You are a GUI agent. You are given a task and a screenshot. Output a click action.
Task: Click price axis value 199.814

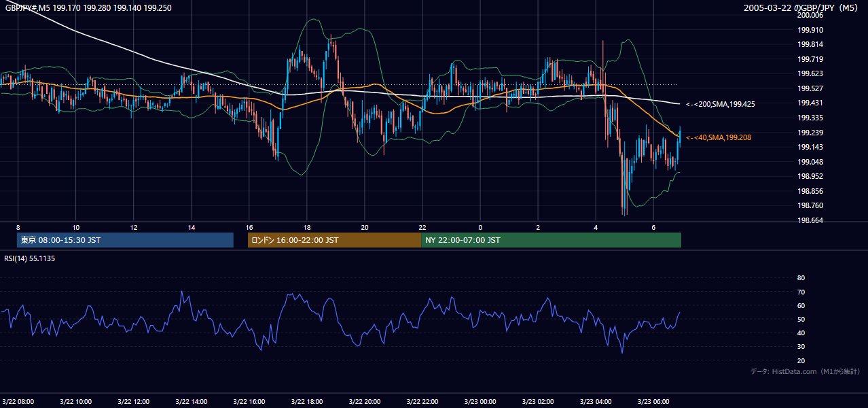coord(810,44)
